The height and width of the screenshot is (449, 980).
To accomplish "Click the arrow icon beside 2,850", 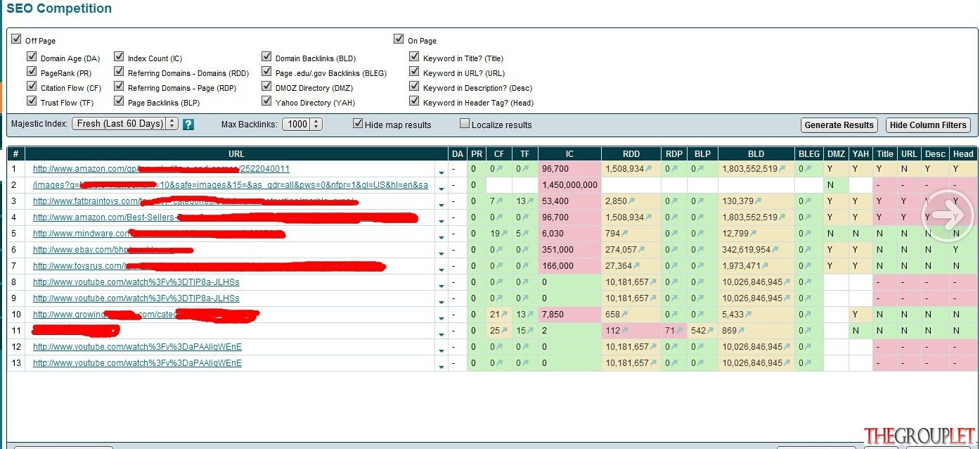I will (x=631, y=201).
